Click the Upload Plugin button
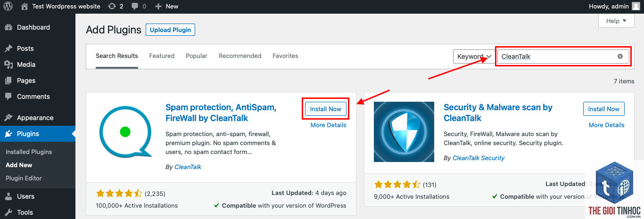The width and height of the screenshot is (644, 219). pos(170,30)
